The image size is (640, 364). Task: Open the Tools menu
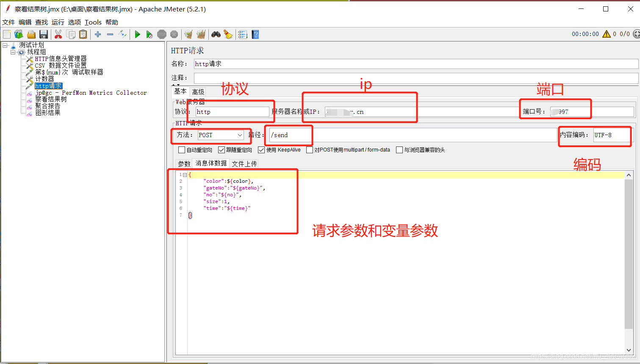(x=93, y=22)
